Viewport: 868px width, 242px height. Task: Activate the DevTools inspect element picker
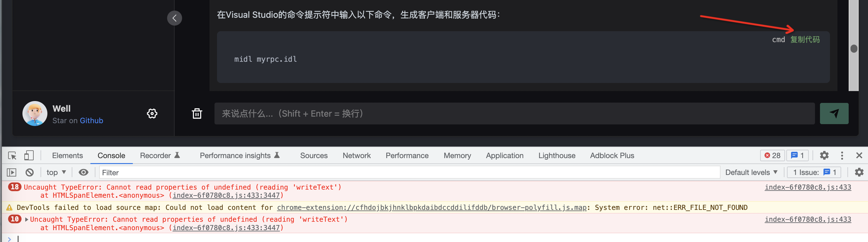12,155
